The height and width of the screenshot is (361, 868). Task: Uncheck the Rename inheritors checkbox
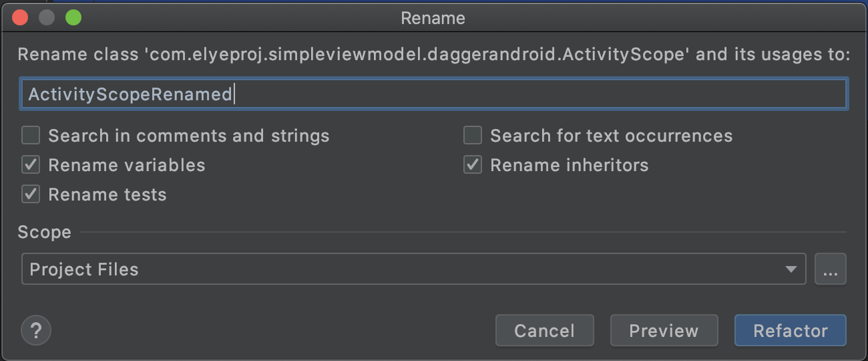pos(473,165)
